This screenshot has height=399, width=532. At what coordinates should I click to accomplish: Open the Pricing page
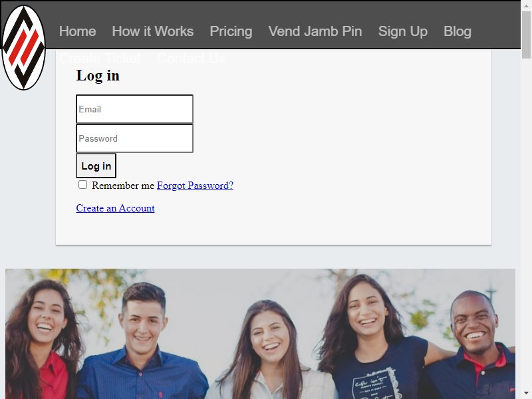tap(231, 31)
